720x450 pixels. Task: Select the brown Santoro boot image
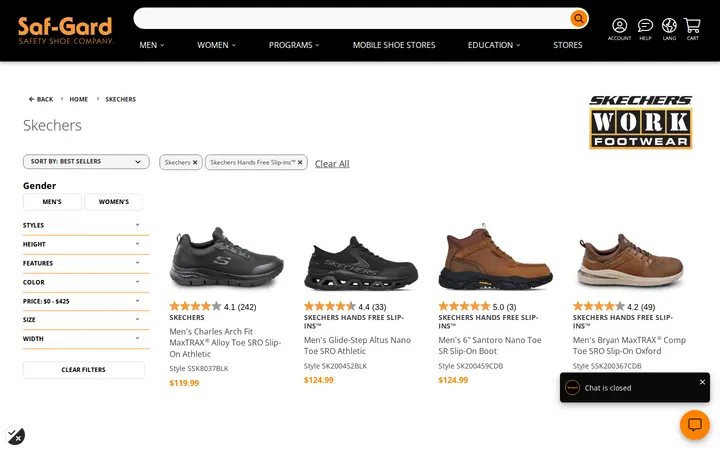pos(495,257)
